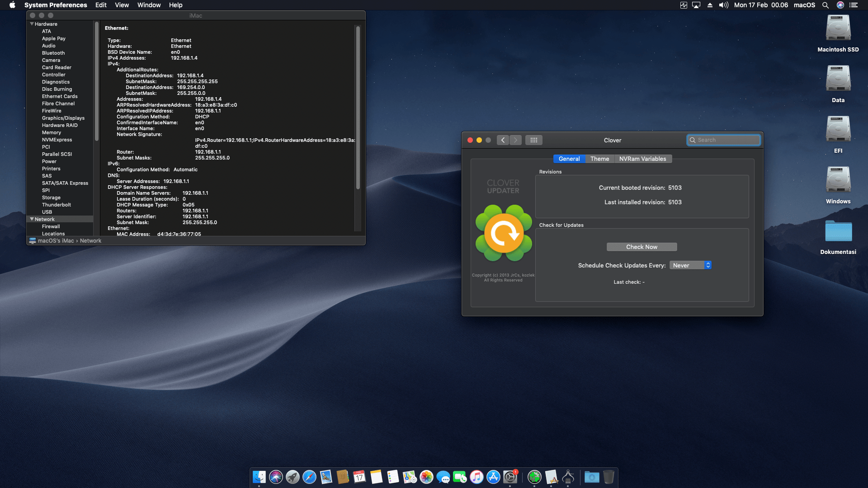Open the Windows drive on desktop
The height and width of the screenshot is (488, 868).
pos(838,180)
